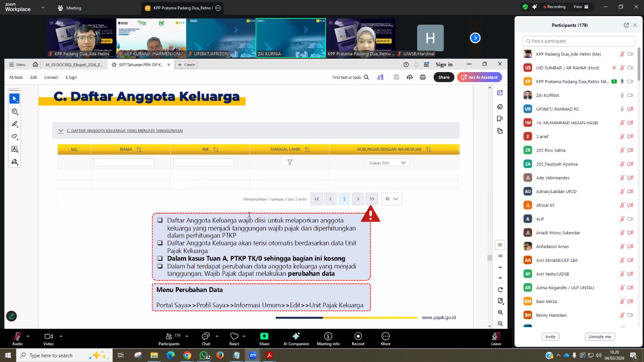Open Meeting info in Zoom toolbar
This screenshot has width=644, height=362.
pyautogui.click(x=328, y=337)
